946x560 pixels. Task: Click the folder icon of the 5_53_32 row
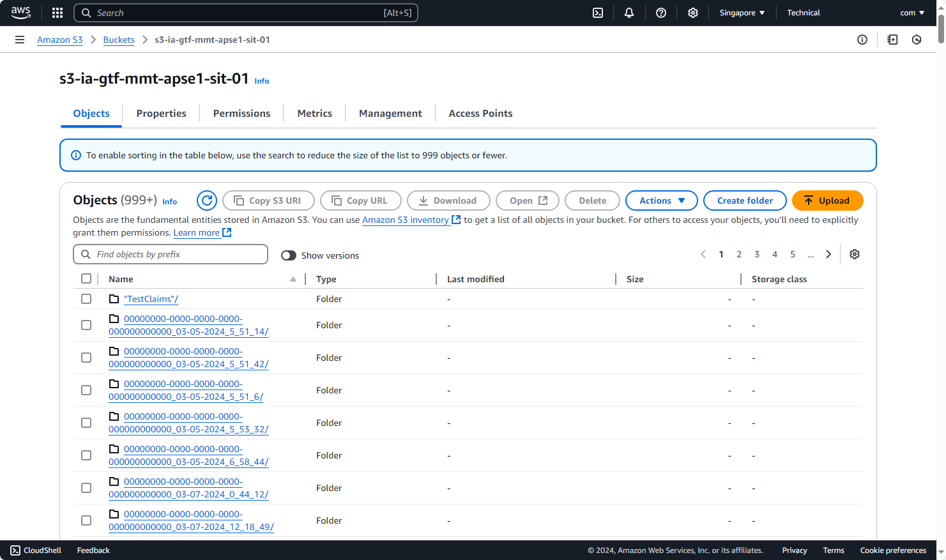[x=114, y=416]
